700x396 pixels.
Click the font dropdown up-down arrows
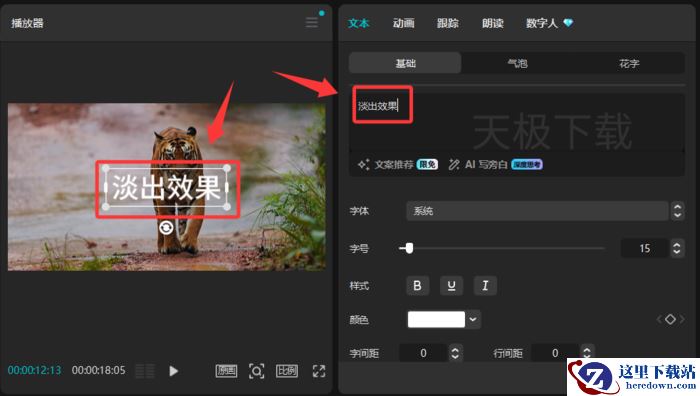tap(677, 211)
